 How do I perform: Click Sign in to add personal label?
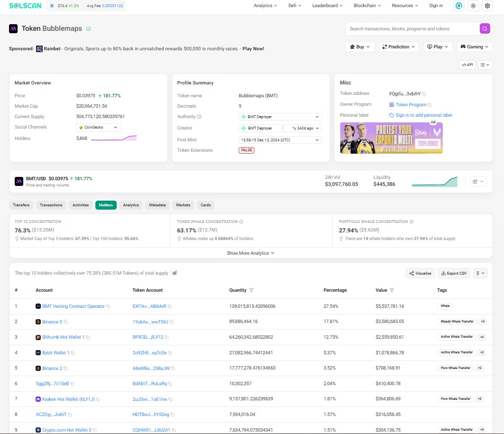pyautogui.click(x=423, y=115)
